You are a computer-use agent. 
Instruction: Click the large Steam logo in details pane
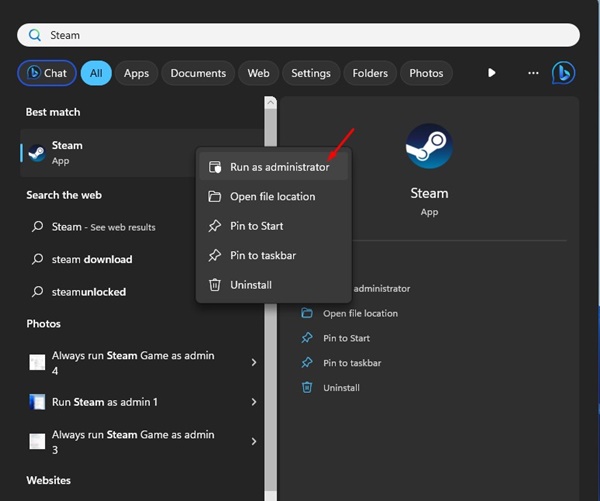pyautogui.click(x=429, y=146)
